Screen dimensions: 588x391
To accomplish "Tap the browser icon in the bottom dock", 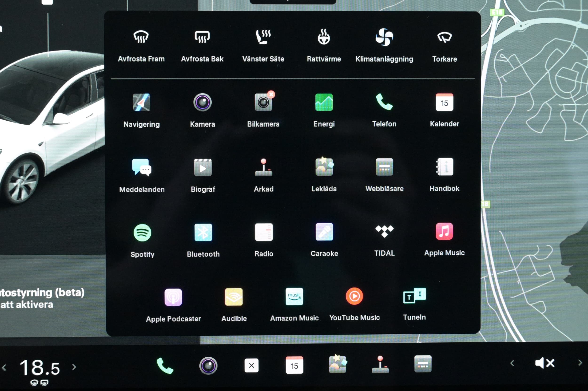I will [423, 364].
